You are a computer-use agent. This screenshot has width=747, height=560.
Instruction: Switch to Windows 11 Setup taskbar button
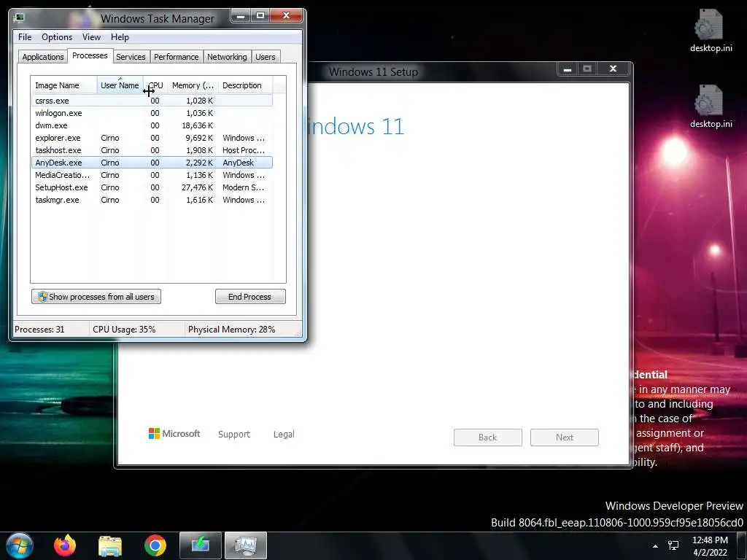pos(201,545)
